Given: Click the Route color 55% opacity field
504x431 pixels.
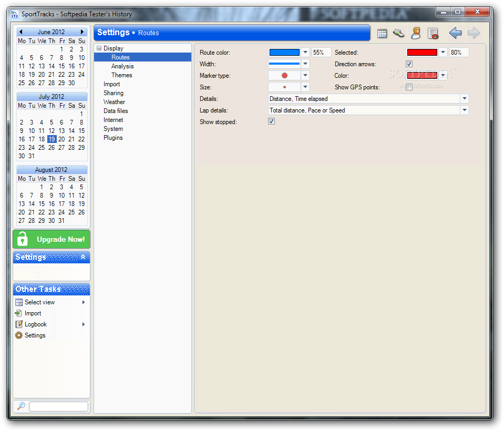Looking at the screenshot, I should coord(321,52).
